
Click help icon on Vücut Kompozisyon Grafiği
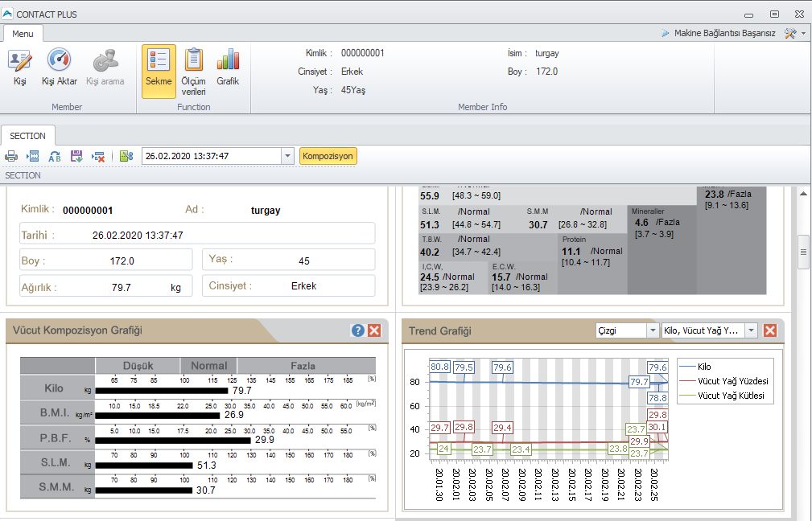(358, 330)
